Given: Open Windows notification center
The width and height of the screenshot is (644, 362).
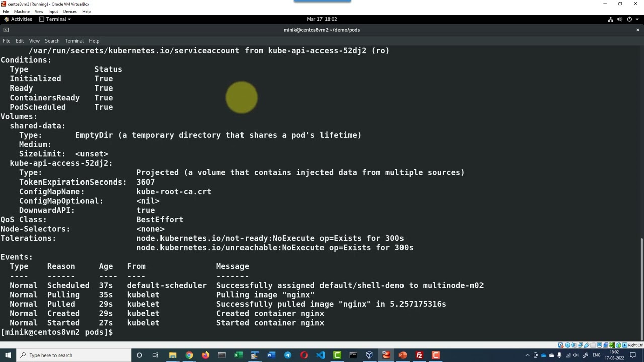Looking at the screenshot, I should point(633,355).
